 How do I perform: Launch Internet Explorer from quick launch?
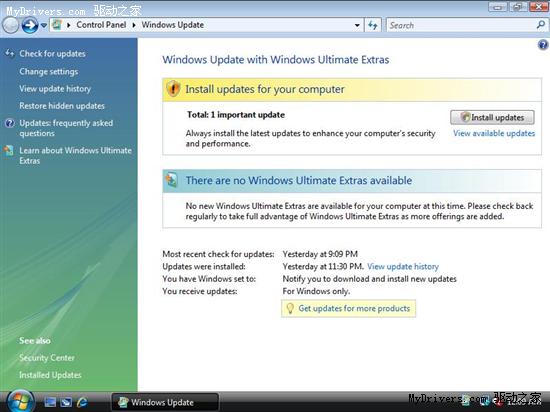[x=82, y=402]
